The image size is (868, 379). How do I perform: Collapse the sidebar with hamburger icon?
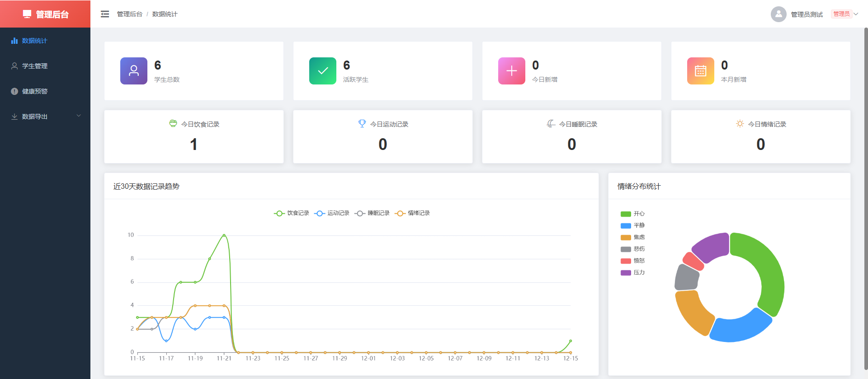[105, 14]
